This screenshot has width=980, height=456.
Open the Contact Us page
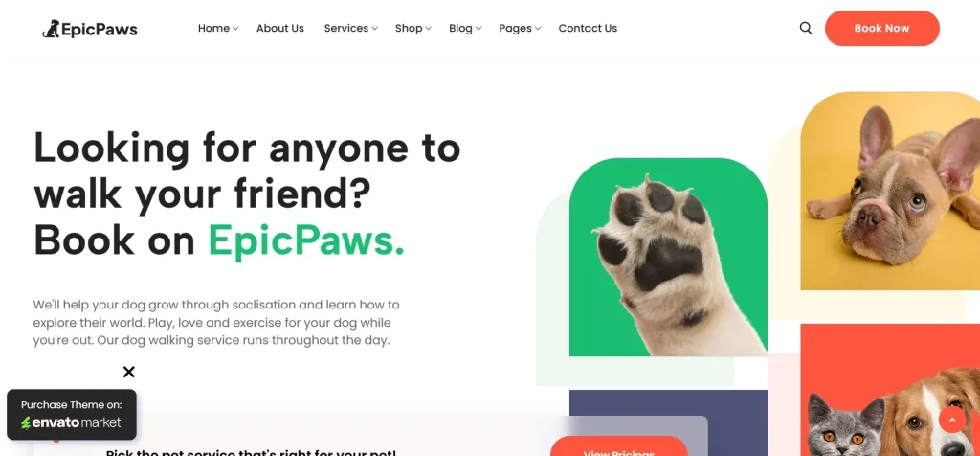coord(588,28)
